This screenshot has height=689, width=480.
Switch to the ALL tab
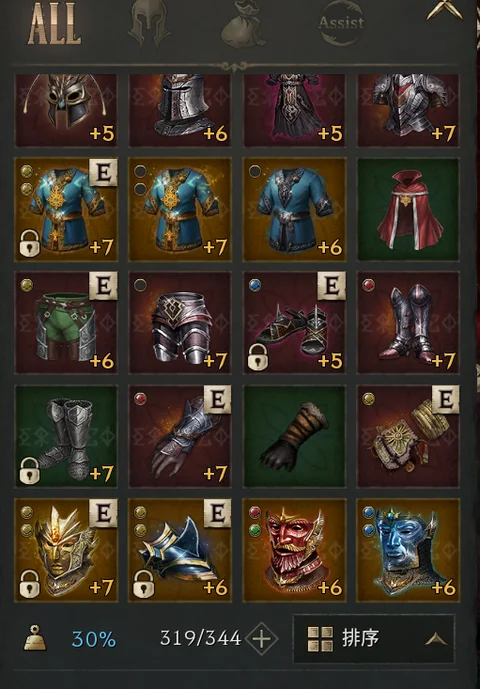click(55, 23)
